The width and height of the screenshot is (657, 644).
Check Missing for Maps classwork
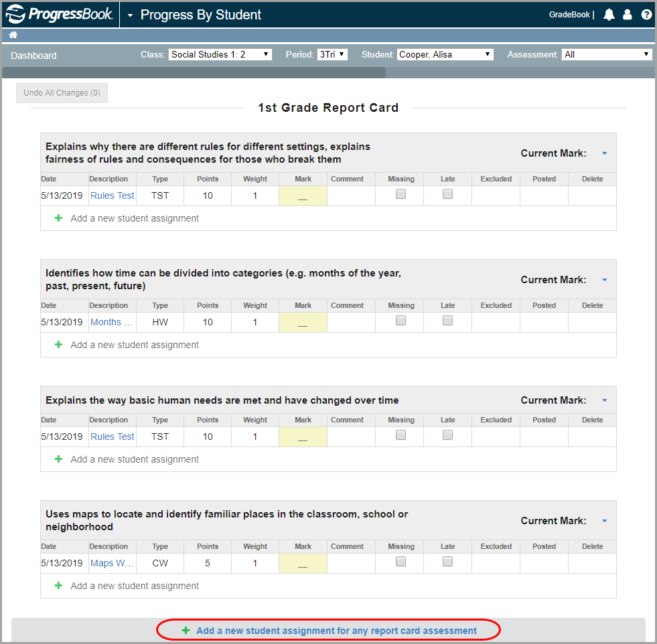pyautogui.click(x=401, y=562)
